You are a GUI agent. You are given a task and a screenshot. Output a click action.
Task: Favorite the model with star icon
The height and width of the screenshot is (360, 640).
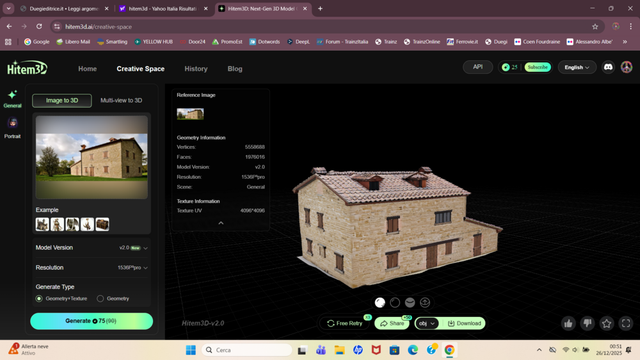click(x=607, y=324)
